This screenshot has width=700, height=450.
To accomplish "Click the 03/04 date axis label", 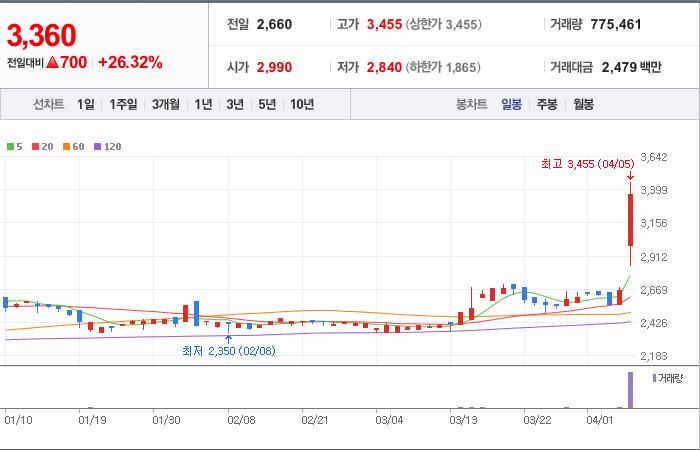I will tap(389, 420).
